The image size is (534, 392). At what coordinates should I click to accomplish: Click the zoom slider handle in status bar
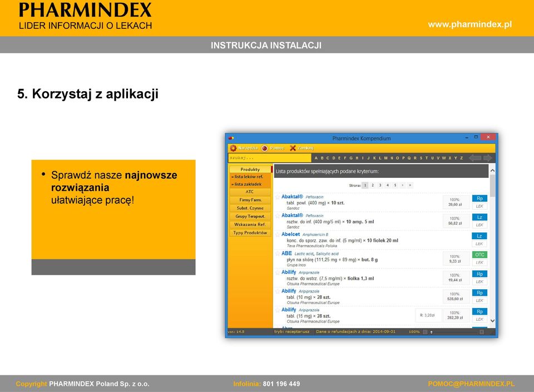432,332
